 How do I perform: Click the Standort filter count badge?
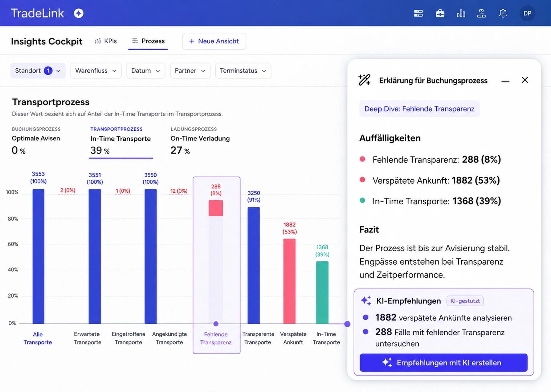(48, 71)
